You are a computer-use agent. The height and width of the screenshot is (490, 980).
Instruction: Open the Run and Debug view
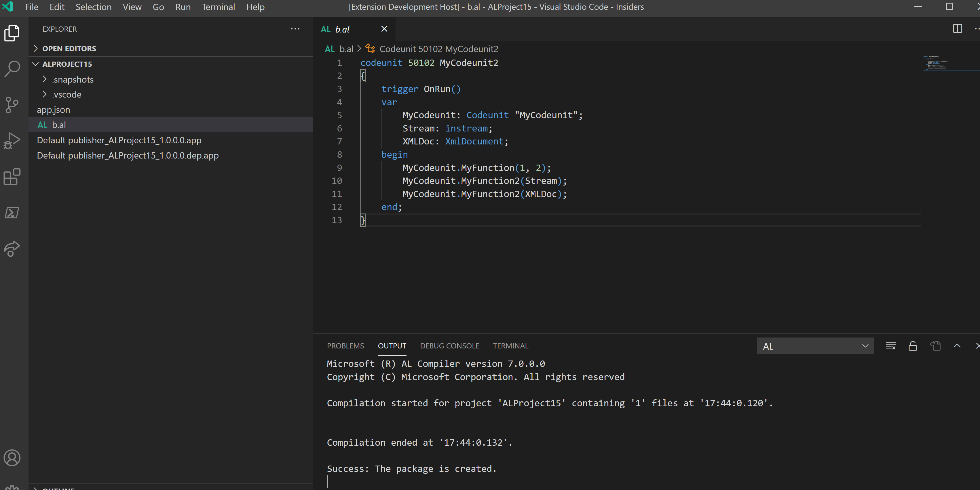12,140
